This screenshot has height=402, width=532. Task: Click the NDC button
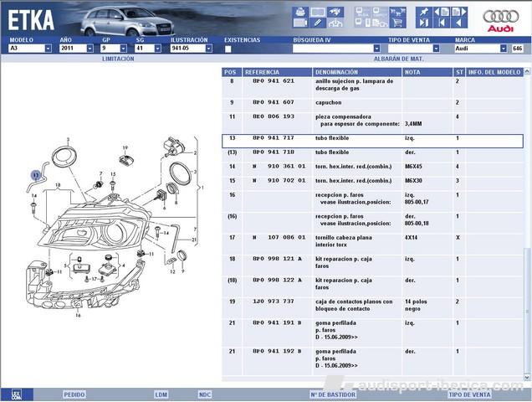pyautogui.click(x=205, y=394)
